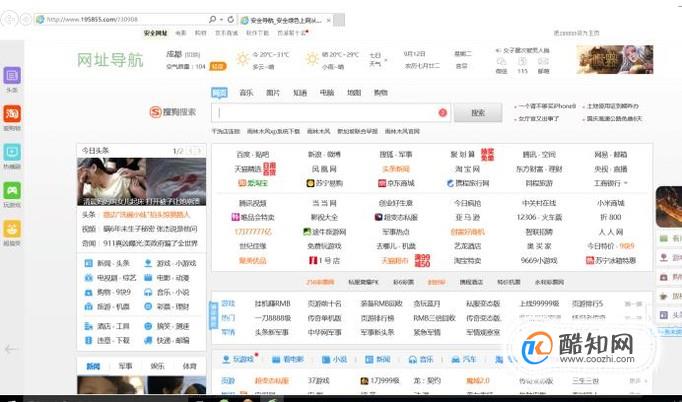Click the main search text box
Screen dimensions: 682x402
pos(331,113)
